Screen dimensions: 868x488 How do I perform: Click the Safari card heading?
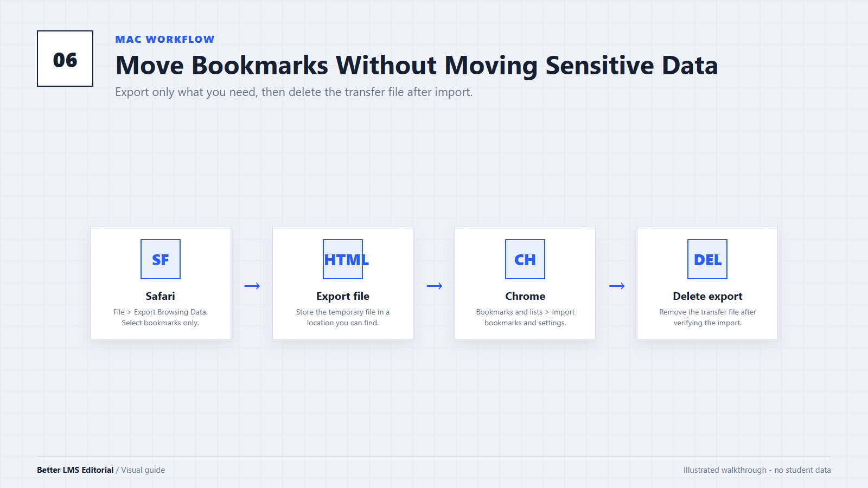tap(161, 296)
